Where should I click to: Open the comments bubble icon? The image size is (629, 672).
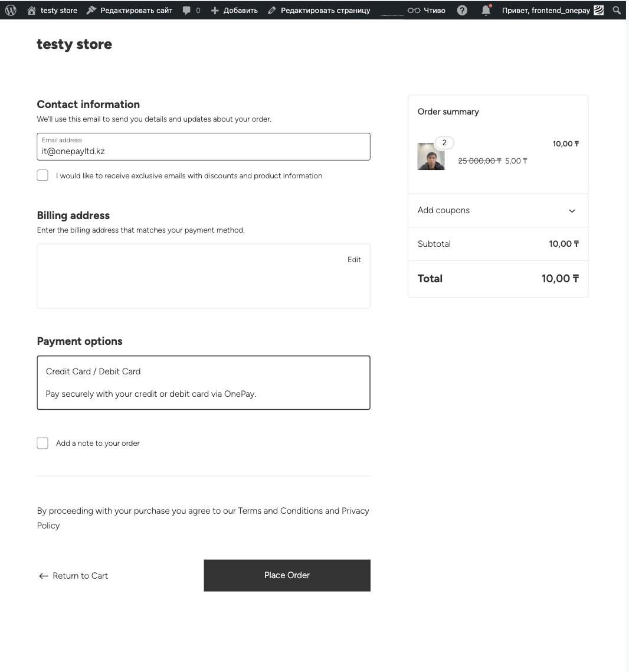187,10
